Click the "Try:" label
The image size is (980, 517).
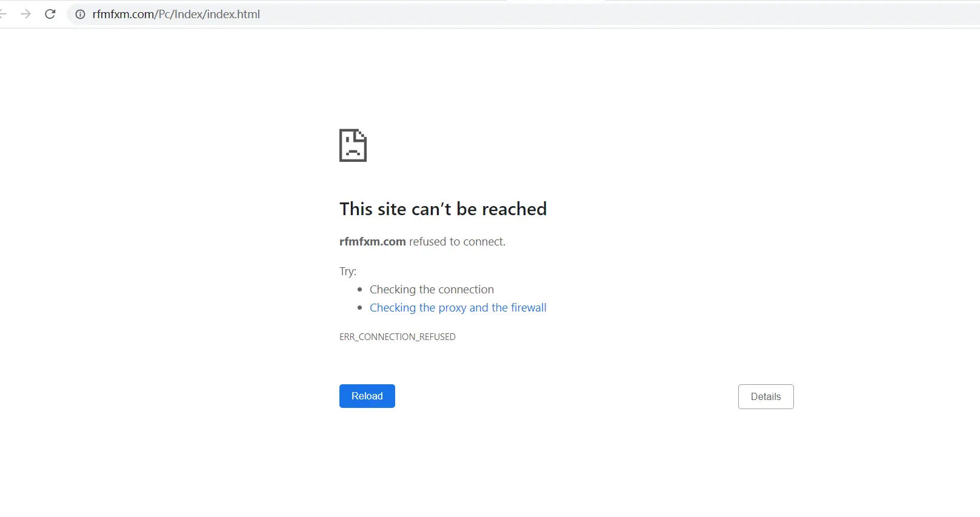(x=347, y=271)
